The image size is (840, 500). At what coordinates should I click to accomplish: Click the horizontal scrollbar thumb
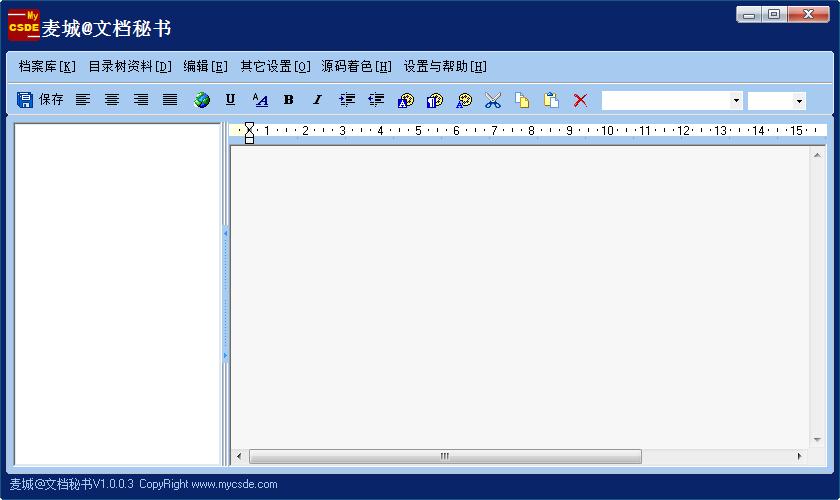pyautogui.click(x=445, y=456)
